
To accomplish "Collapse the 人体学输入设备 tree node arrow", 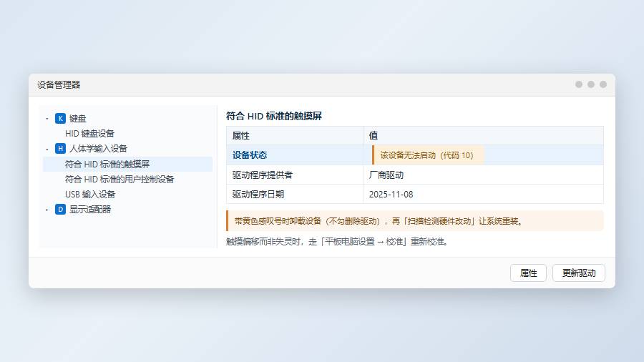I will [x=47, y=149].
